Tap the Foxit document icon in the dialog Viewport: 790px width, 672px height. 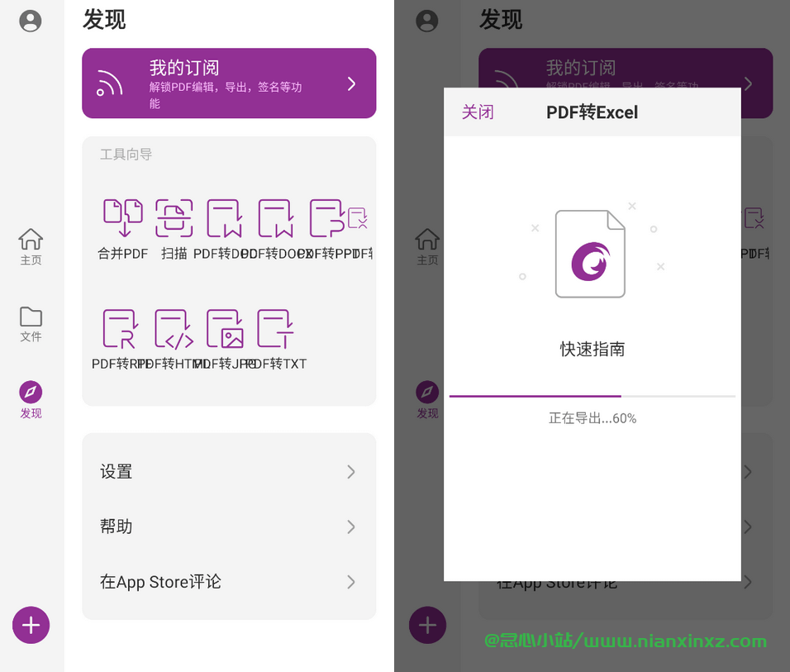[x=590, y=254]
